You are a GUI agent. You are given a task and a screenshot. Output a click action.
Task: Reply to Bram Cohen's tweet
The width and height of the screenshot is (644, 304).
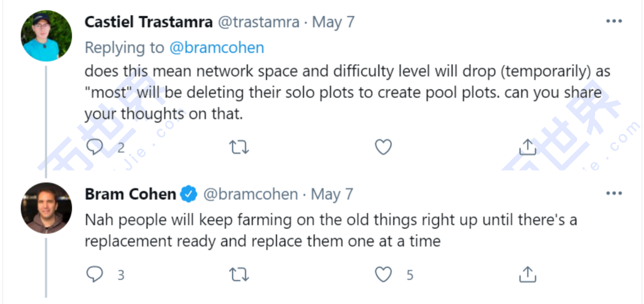[x=95, y=274]
